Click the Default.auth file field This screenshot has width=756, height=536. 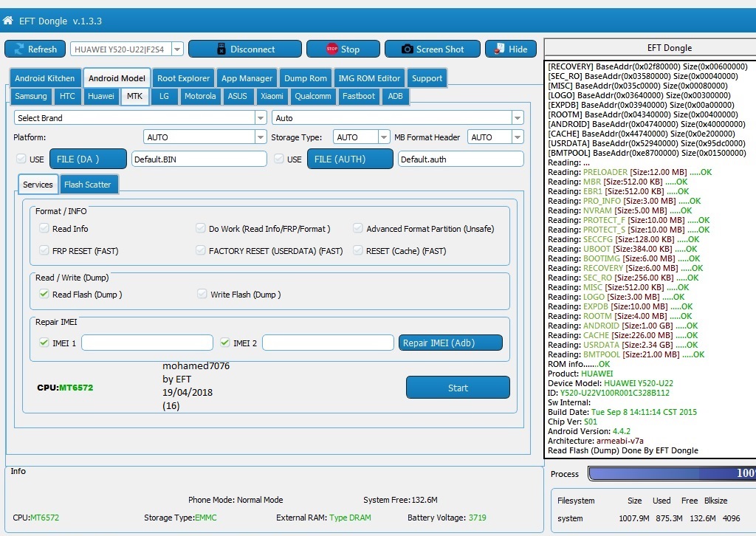(461, 159)
